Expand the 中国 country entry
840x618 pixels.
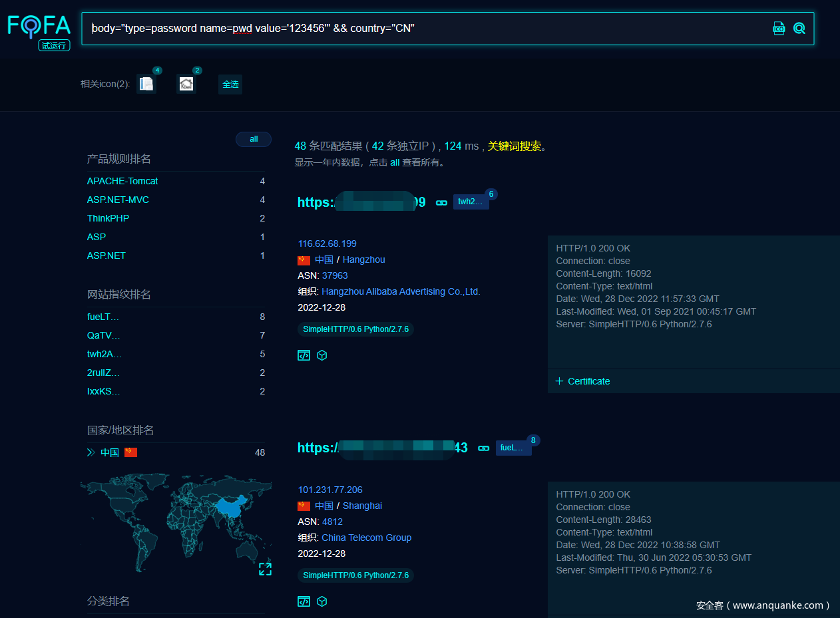pos(91,452)
